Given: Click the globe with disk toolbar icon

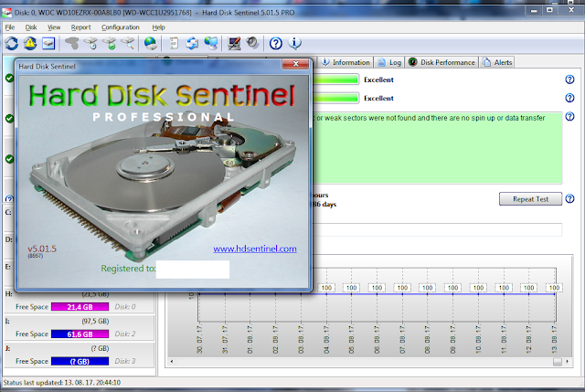Looking at the screenshot, I should [x=150, y=44].
